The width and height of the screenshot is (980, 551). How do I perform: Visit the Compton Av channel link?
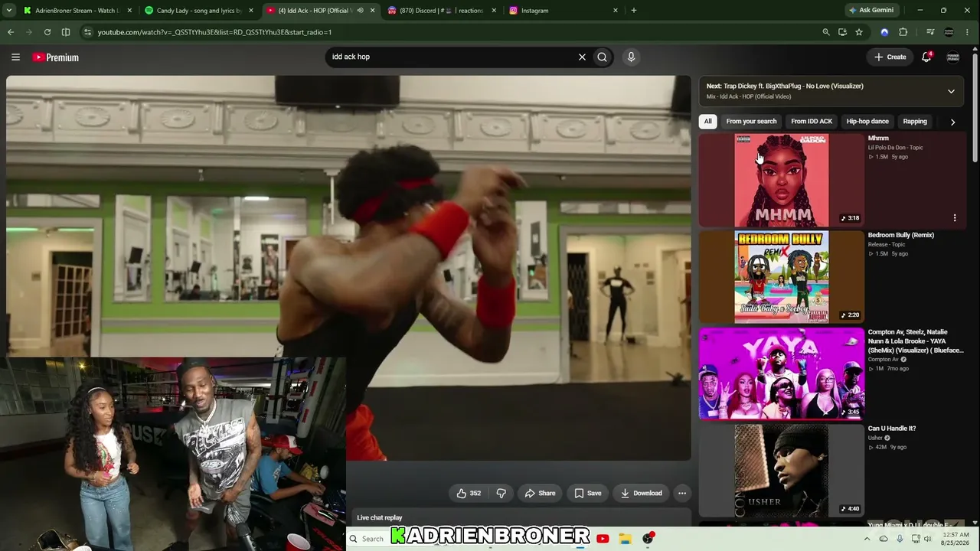(x=884, y=360)
